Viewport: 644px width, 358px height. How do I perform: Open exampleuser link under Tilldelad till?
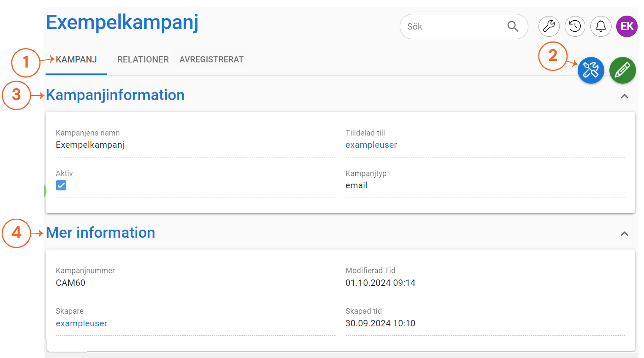371,145
